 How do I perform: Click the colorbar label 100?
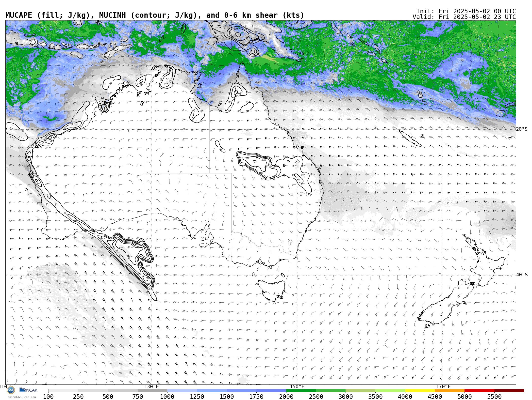pyautogui.click(x=49, y=397)
